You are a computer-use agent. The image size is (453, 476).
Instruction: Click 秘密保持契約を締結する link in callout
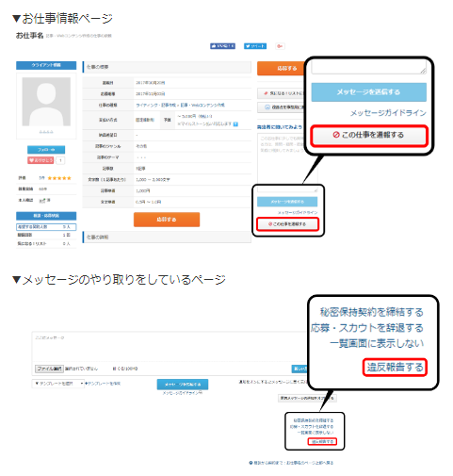point(371,312)
